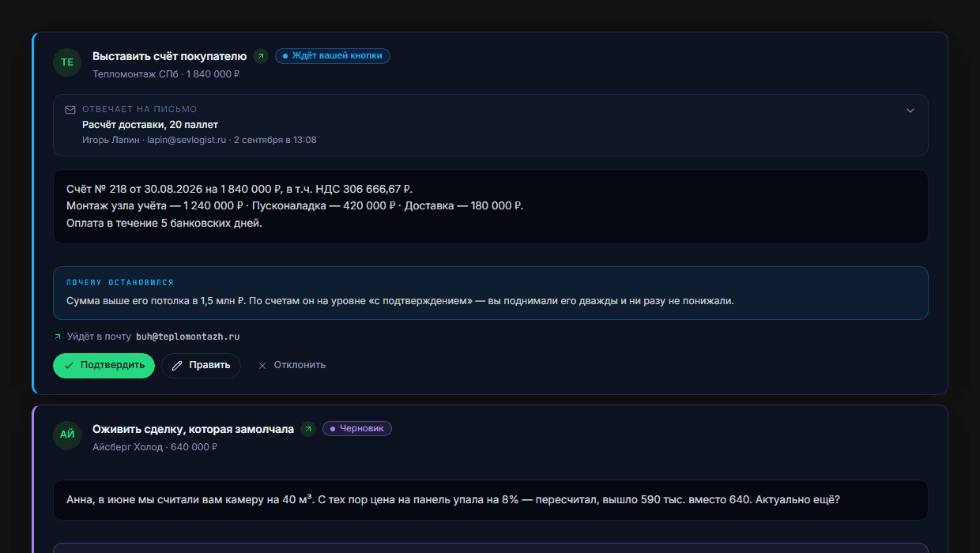The image size is (980, 553).
Task: Click the checkmark icon in Подтвердить
Action: click(x=69, y=366)
